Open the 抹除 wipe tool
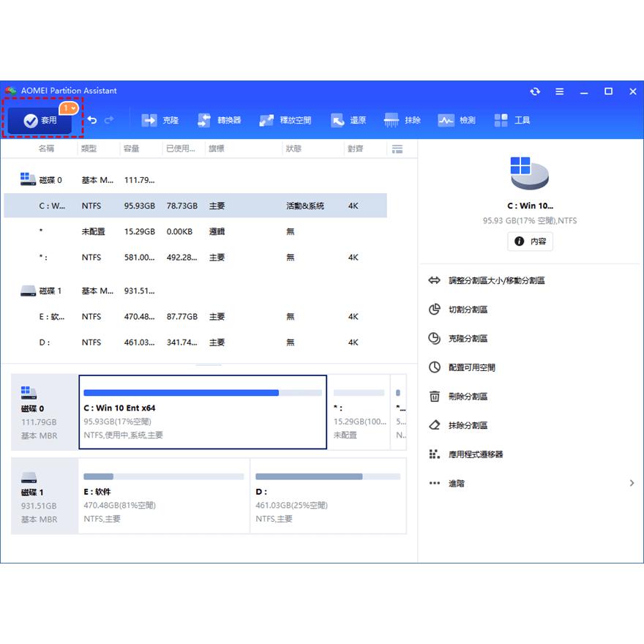Screen dimensions: 644x644 [x=402, y=119]
